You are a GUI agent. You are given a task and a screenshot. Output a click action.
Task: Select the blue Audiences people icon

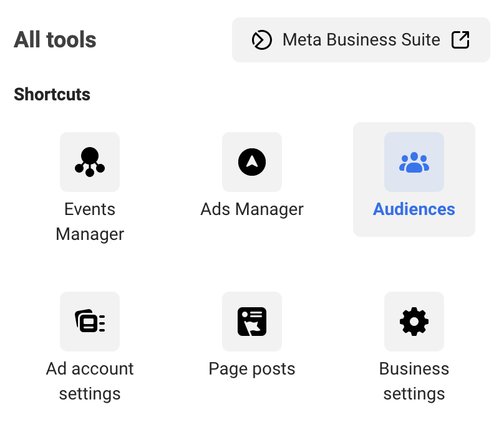(x=414, y=162)
